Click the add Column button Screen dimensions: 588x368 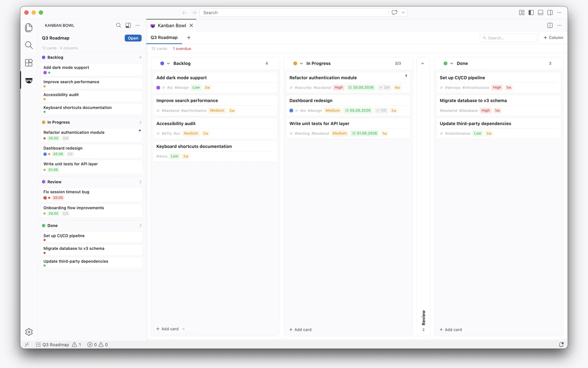tap(553, 38)
